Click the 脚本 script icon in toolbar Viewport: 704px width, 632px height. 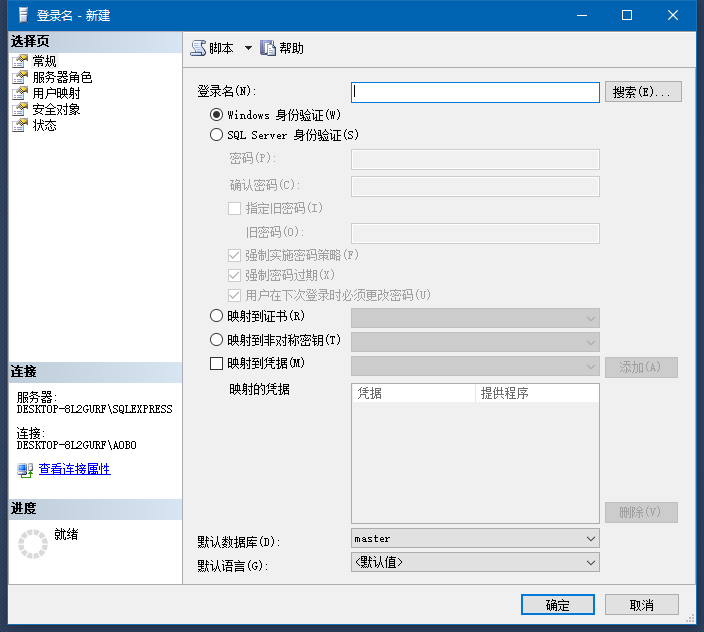[x=198, y=48]
